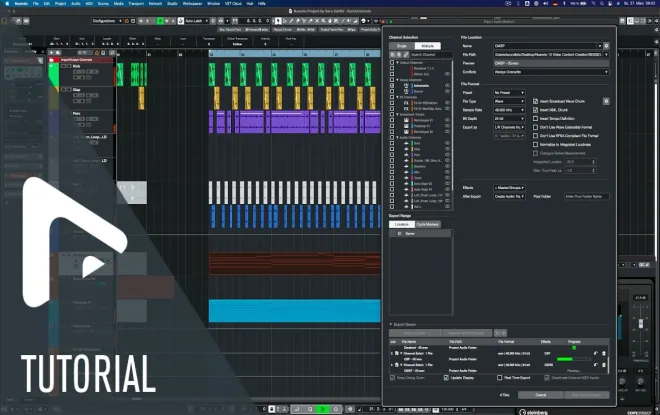Open the File Path dropdown arrow
This screenshot has height=415, width=660.
[606, 55]
